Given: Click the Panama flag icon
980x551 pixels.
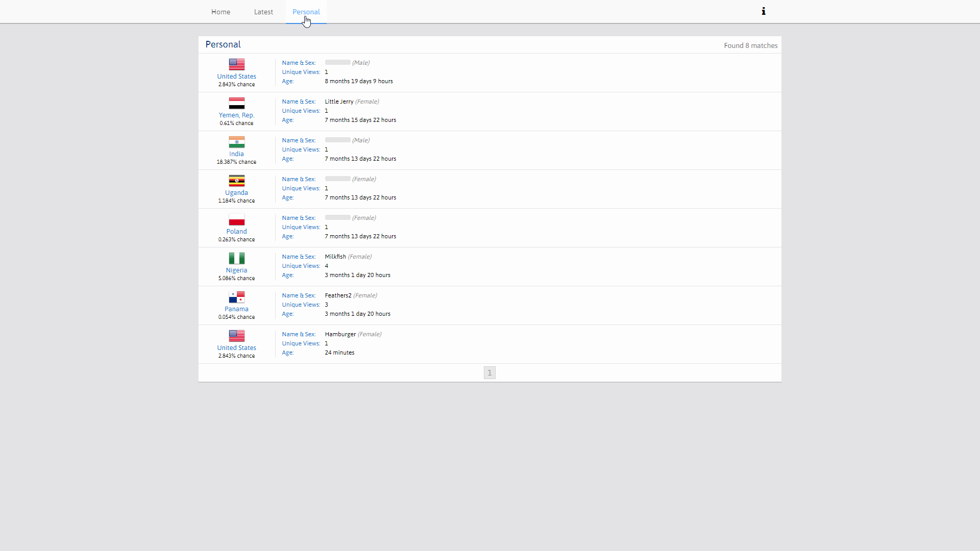Looking at the screenshot, I should (236, 297).
